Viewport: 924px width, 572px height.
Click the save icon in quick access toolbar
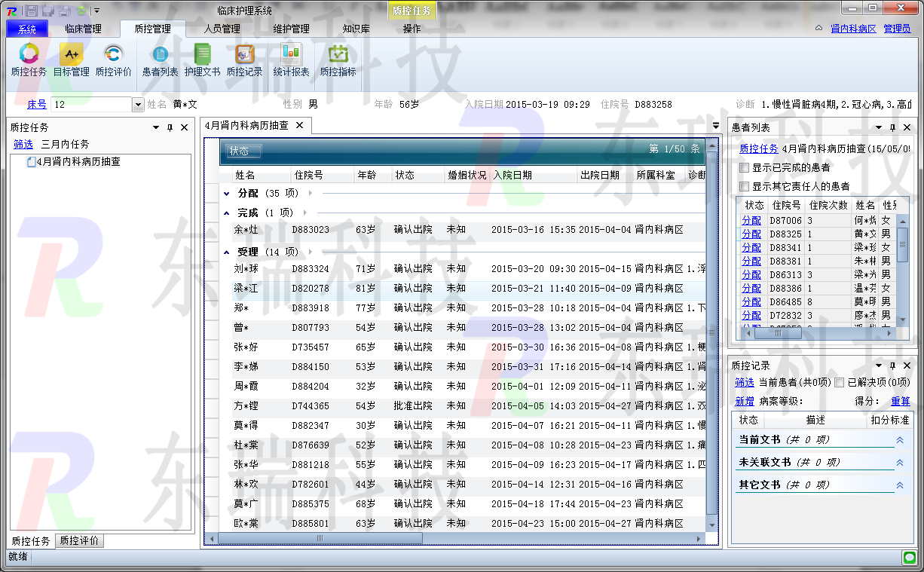pos(32,11)
